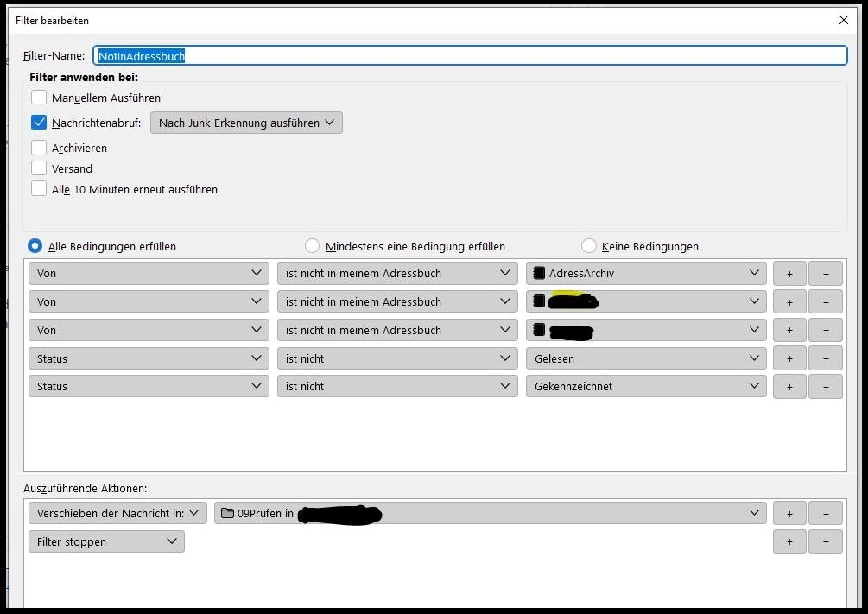Close the Filter bearbeiten dialog
Image resolution: width=868 pixels, height=614 pixels.
[844, 19]
